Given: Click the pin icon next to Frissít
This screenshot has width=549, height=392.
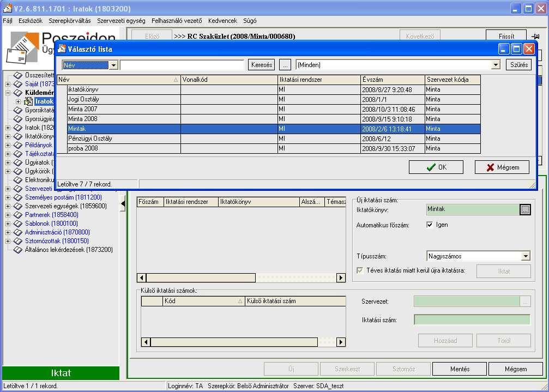Looking at the screenshot, I should 535,37.
